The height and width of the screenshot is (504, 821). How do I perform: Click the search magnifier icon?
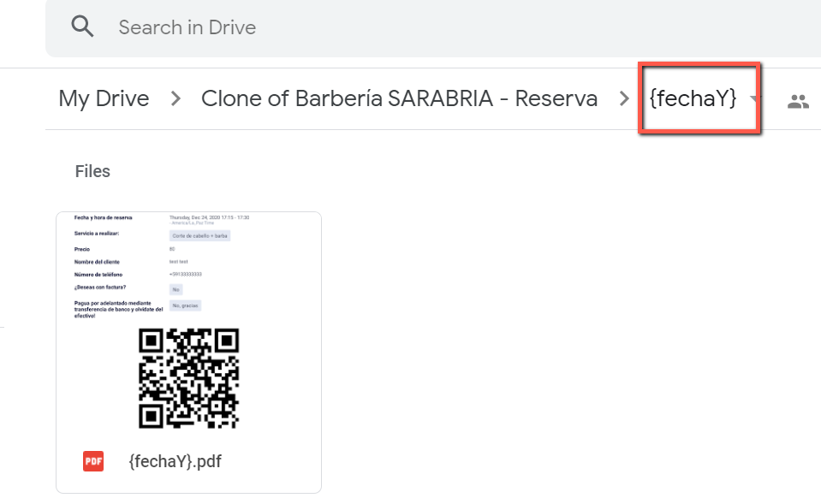click(x=82, y=27)
